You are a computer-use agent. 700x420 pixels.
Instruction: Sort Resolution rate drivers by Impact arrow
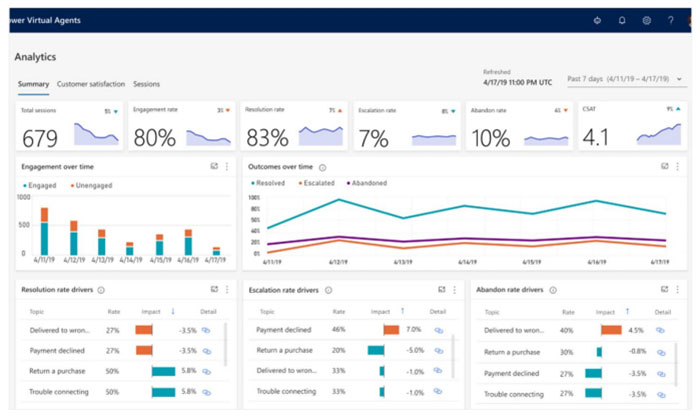[x=173, y=312]
